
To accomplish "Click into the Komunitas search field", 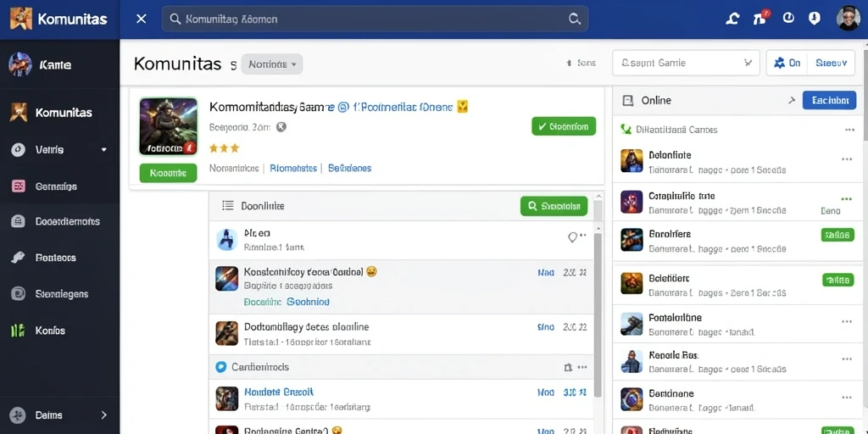I will (375, 19).
